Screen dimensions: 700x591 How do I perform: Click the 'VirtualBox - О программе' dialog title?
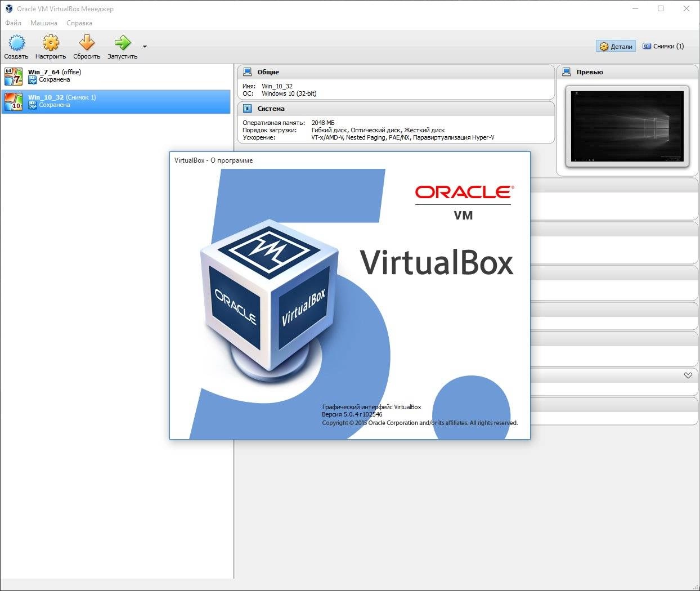pyautogui.click(x=214, y=160)
